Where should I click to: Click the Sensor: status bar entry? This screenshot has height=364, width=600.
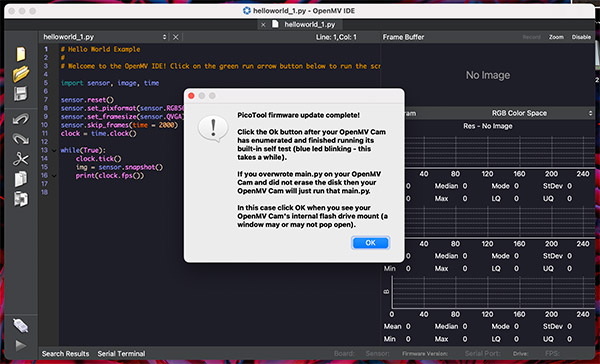[x=377, y=354]
